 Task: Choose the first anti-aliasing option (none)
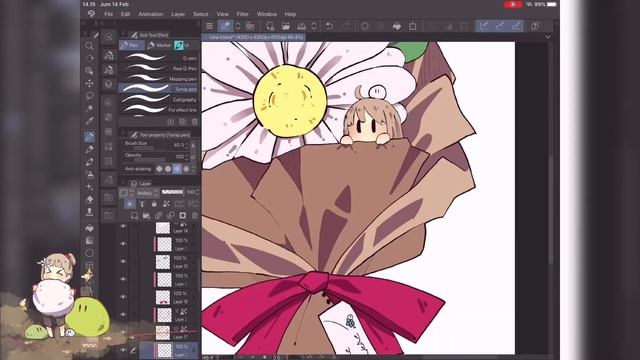[159, 169]
